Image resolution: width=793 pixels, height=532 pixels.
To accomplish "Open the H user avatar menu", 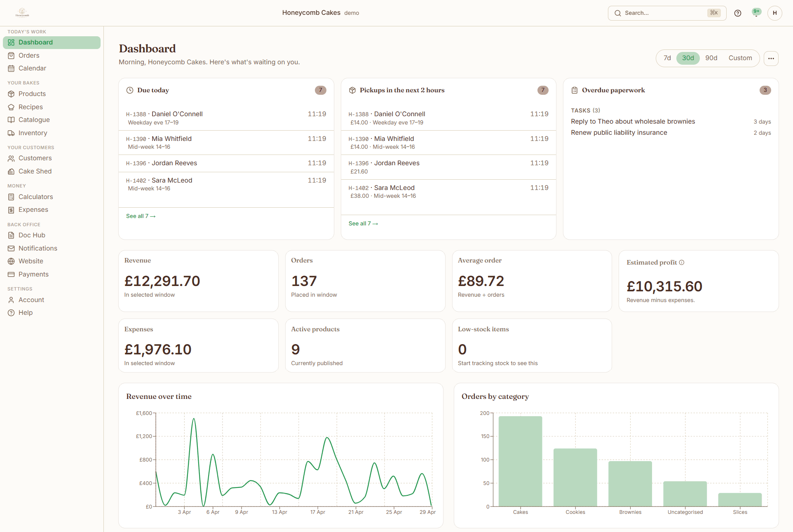I will click(774, 13).
